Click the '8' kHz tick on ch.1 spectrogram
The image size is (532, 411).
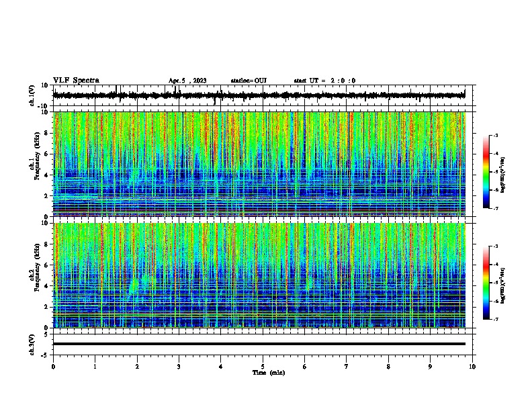[x=46, y=133]
